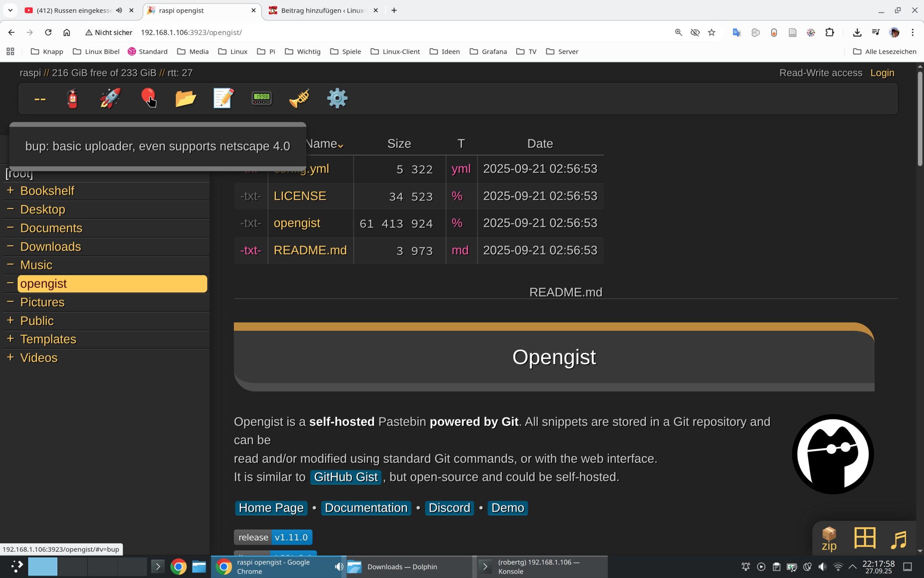Viewport: 924px width, 578px height.
Task: Sort files by Size column
Action: [x=399, y=143]
